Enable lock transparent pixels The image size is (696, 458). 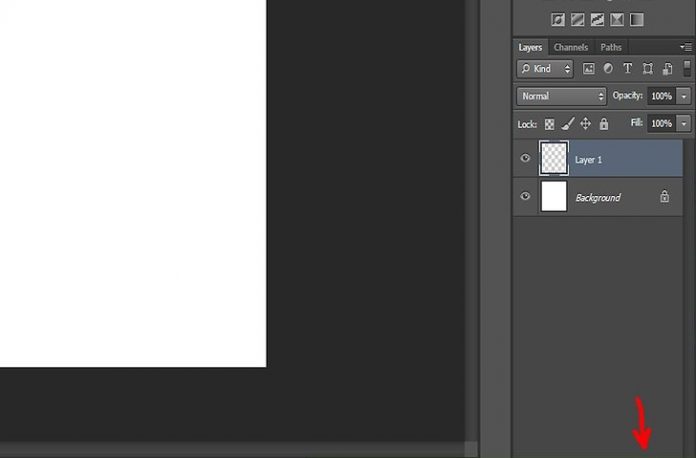[548, 124]
